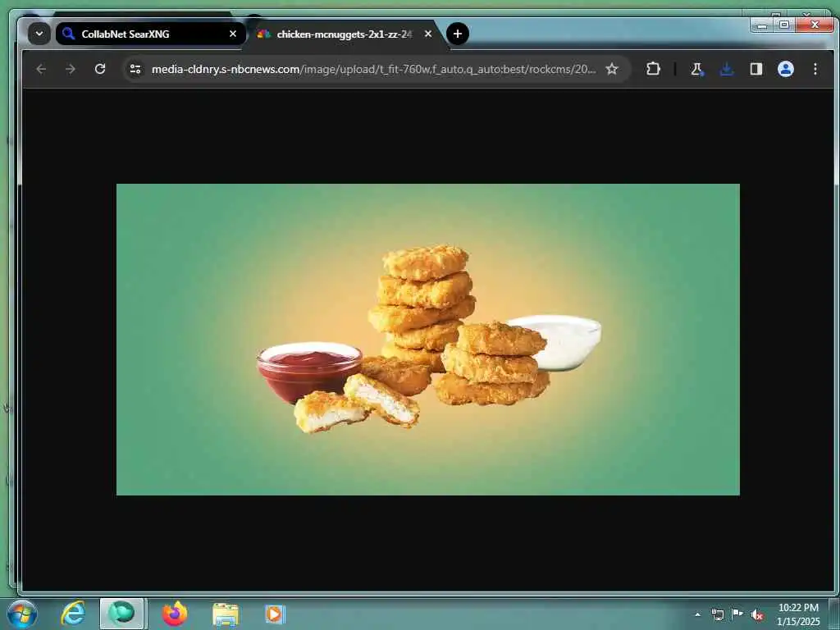Launch Internet Explorer from the taskbar
Image resolution: width=840 pixels, height=630 pixels.
click(73, 614)
